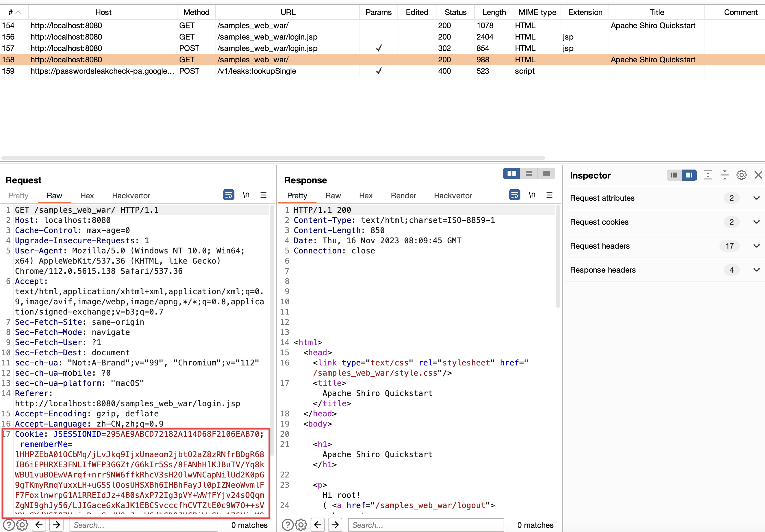Sort history by MIME type column
The width and height of the screenshot is (765, 532).
click(537, 12)
